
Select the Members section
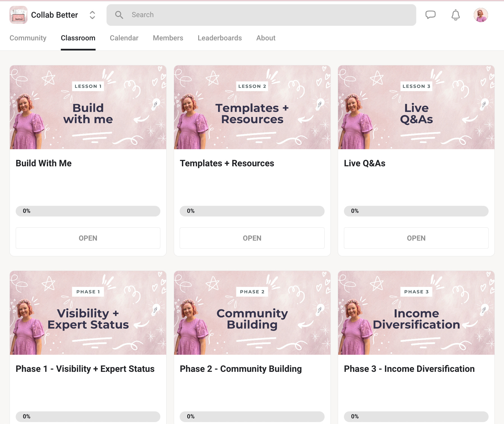tap(168, 38)
